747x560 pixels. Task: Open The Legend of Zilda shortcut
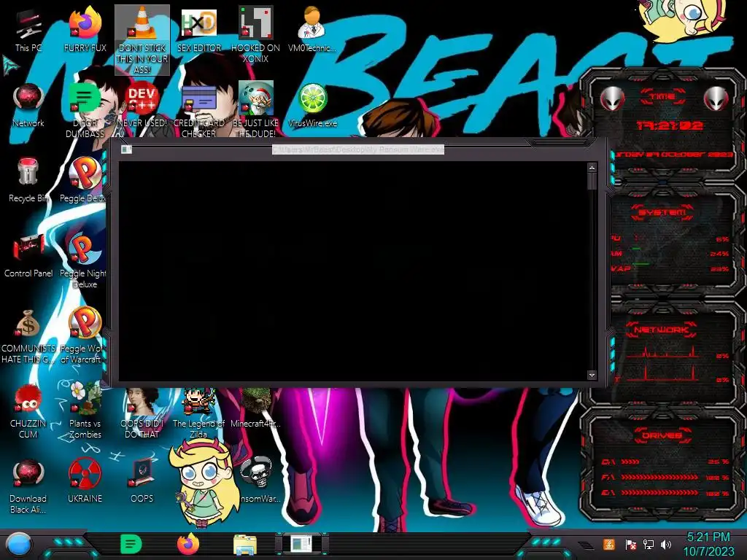pyautogui.click(x=198, y=413)
